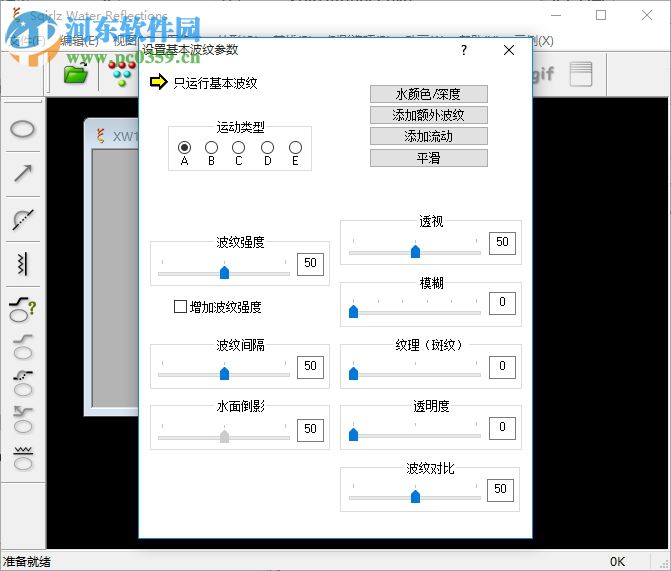Screen dimensions: 671x571
Task: Click the 水面倒影 value field
Action: (x=310, y=430)
